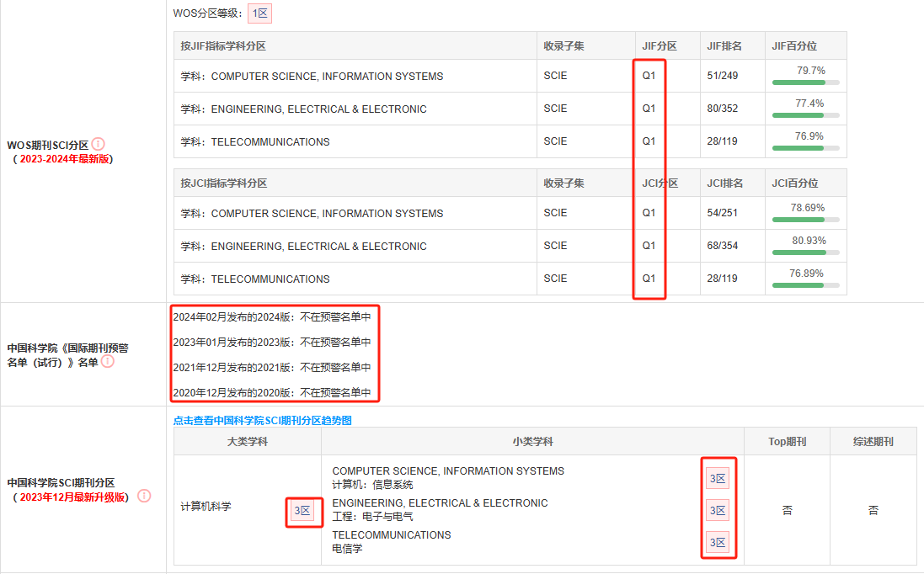Click the 3区 badge for 电信学

[x=718, y=542]
